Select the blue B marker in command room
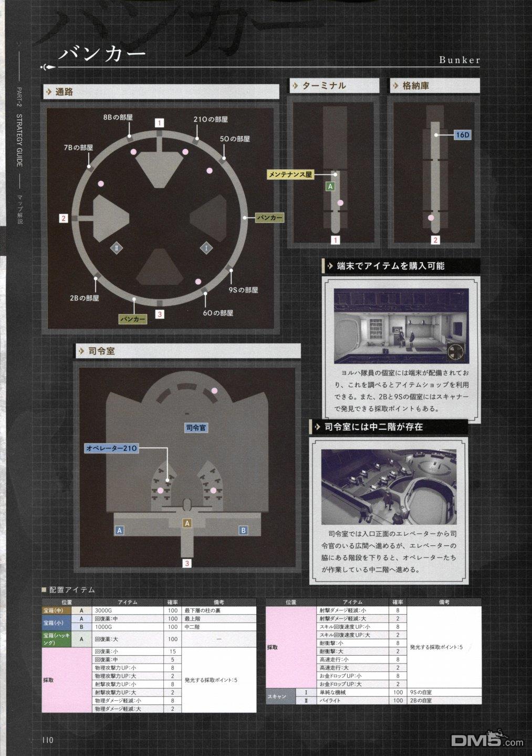This screenshot has height=756, width=532. tap(243, 530)
